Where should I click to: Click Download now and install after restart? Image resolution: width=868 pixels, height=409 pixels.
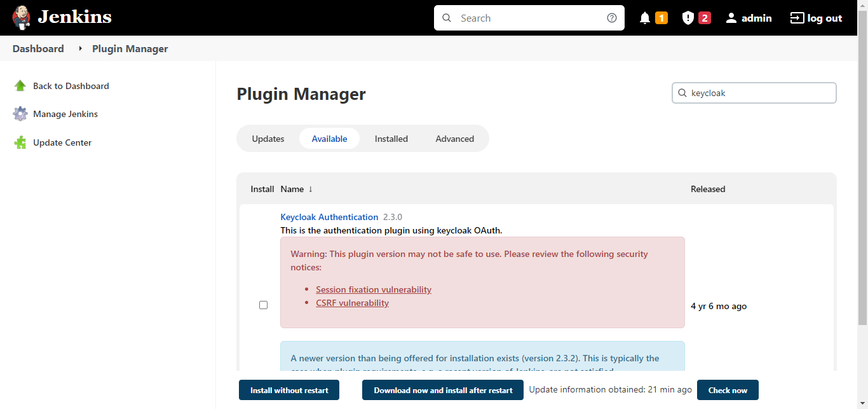443,390
